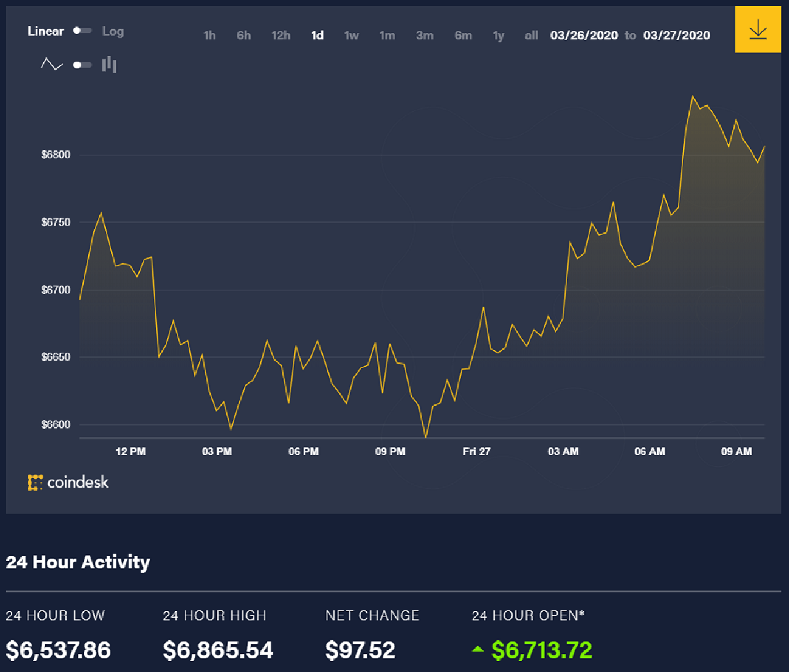
Task: Choose the Linear scale label
Action: click(x=46, y=31)
